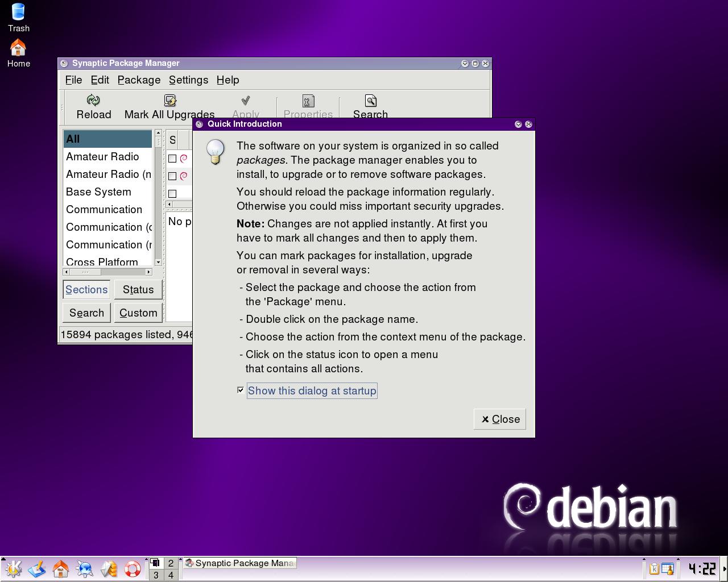Screen dimensions: 728x582
Task: Open the KDE K menu launcher
Action: tap(13, 568)
